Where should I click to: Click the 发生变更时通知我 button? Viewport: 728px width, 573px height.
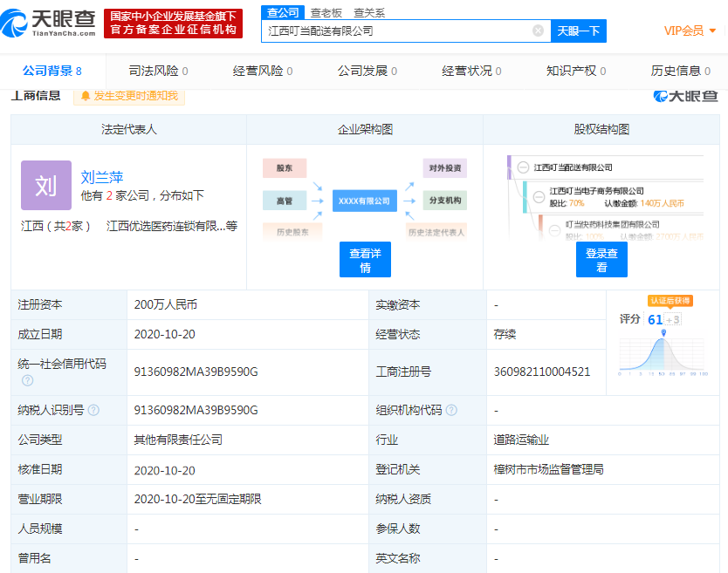pos(129,96)
